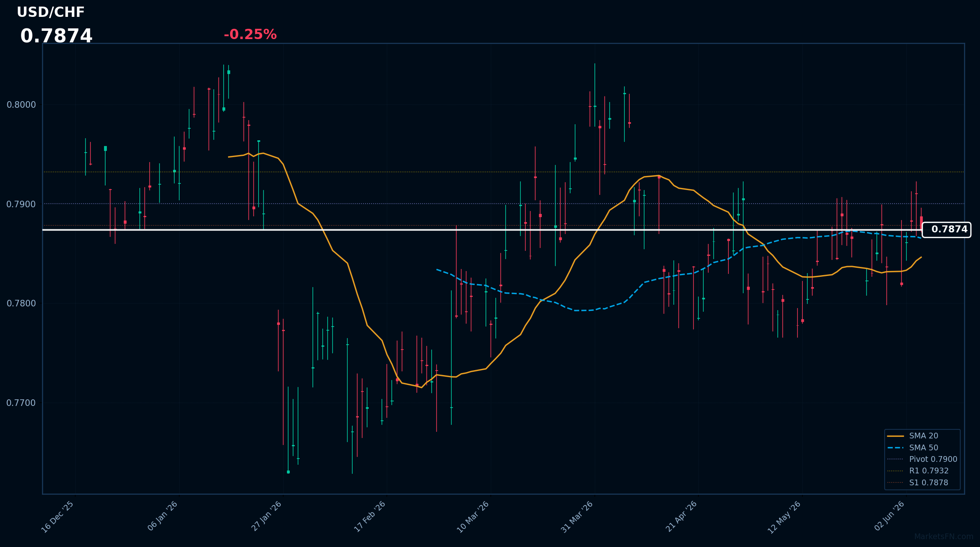
Task: Click the 27 Jan '26 date label
Action: coord(266,516)
